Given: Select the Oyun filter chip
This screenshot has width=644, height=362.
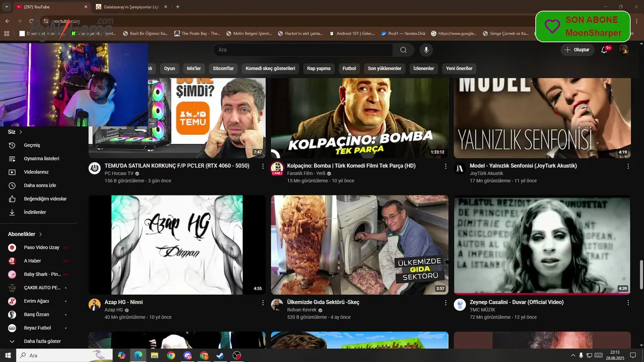Looking at the screenshot, I should (170, 68).
